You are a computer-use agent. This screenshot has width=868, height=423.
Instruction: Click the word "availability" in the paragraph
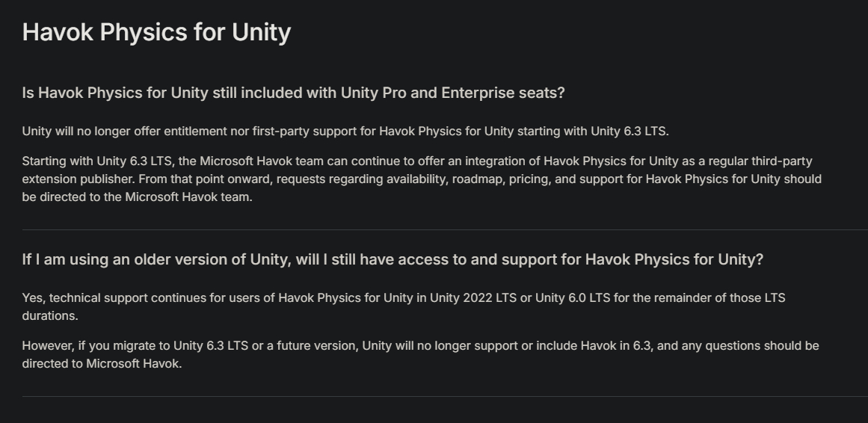click(417, 179)
